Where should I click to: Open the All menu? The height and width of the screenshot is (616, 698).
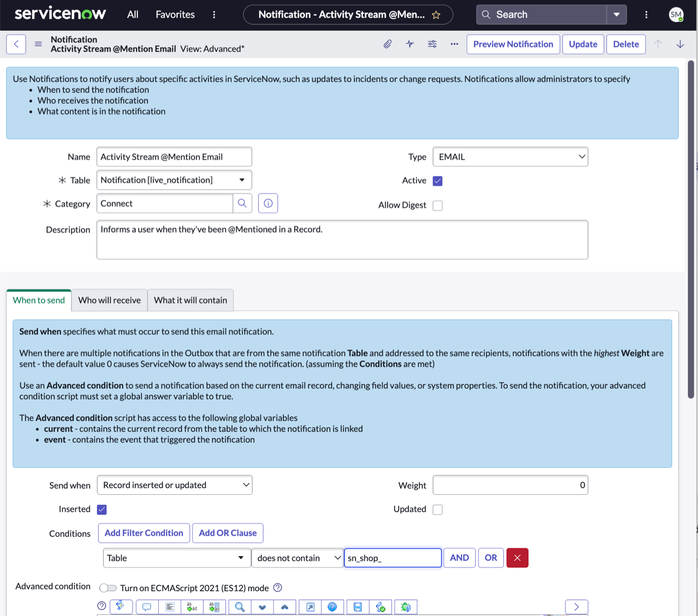click(133, 15)
